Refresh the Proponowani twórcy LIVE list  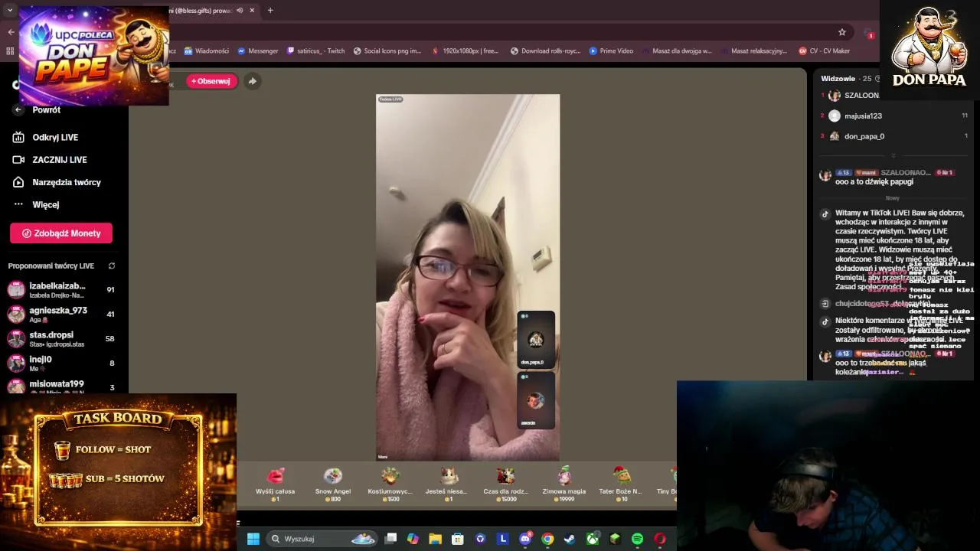pos(112,266)
